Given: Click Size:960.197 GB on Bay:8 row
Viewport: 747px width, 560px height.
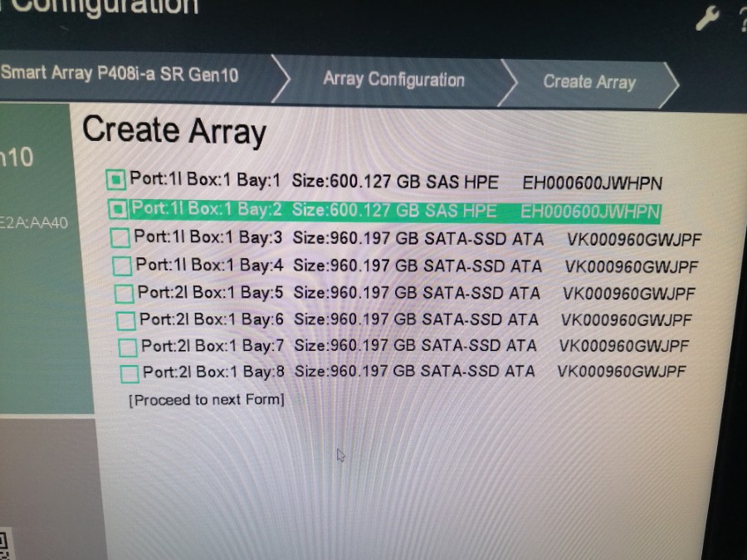Looking at the screenshot, I should [x=355, y=371].
